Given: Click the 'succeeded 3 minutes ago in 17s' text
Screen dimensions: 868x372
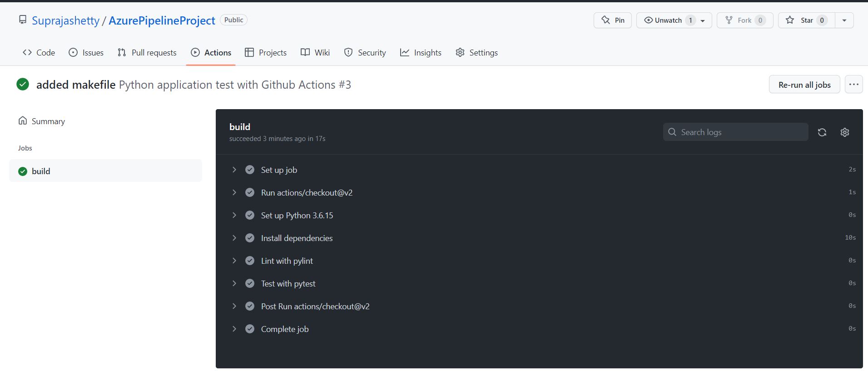Looking at the screenshot, I should coord(277,139).
